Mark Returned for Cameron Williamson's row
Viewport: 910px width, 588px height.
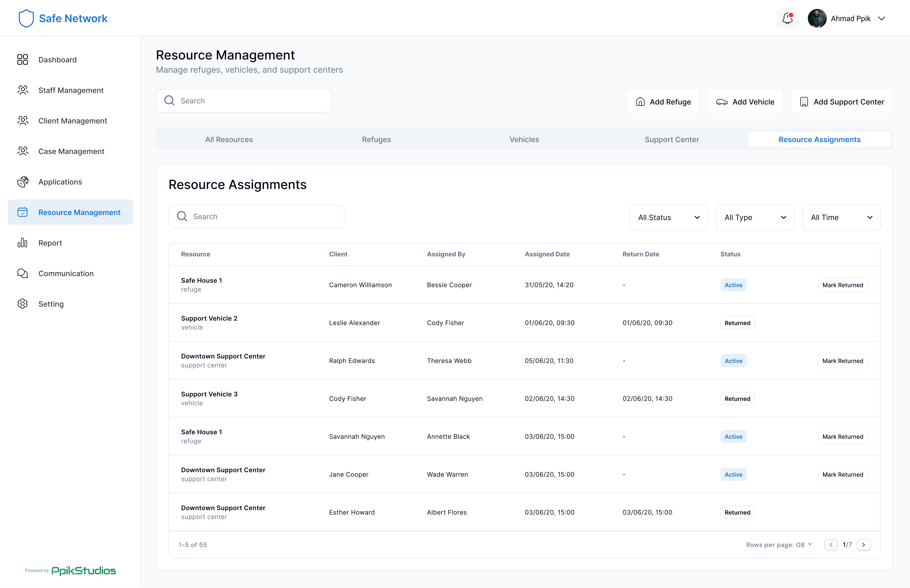pyautogui.click(x=843, y=285)
